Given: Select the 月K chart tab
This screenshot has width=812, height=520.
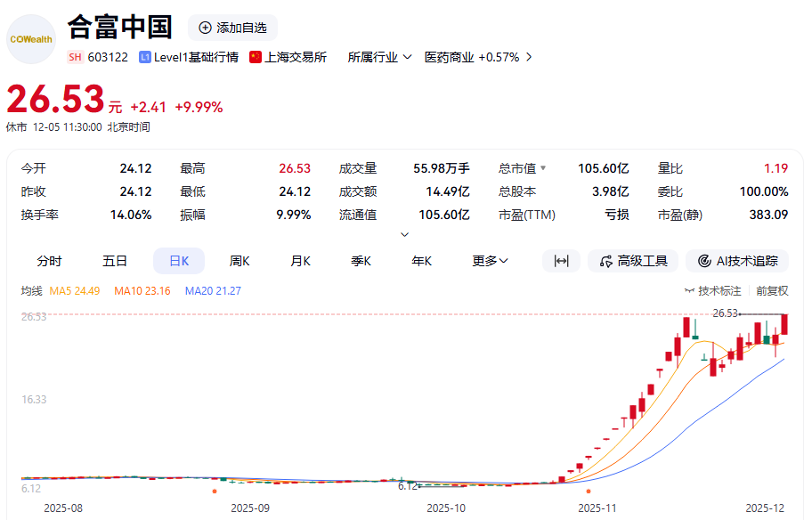Looking at the screenshot, I should coord(300,261).
